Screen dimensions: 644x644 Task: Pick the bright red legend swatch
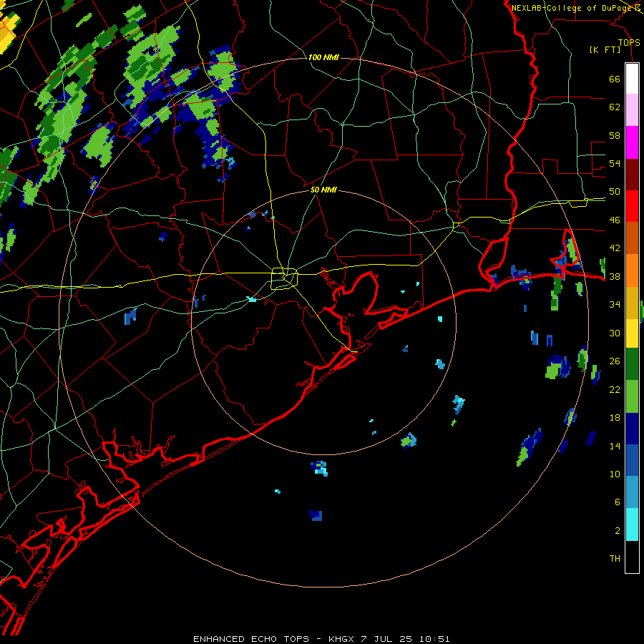click(632, 206)
